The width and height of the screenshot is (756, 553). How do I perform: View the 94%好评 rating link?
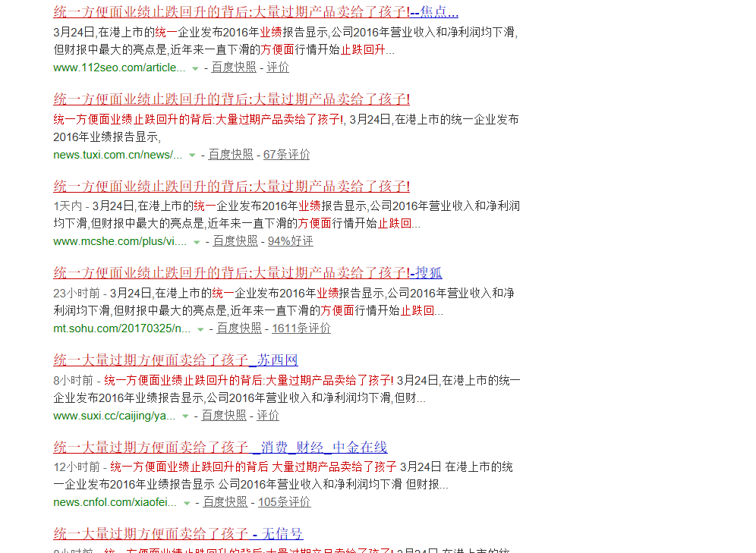[290, 241]
